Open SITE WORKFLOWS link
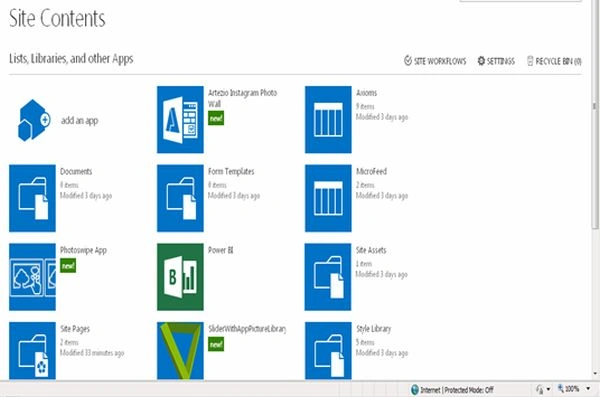Screen dimensions: 600x397 [440, 61]
